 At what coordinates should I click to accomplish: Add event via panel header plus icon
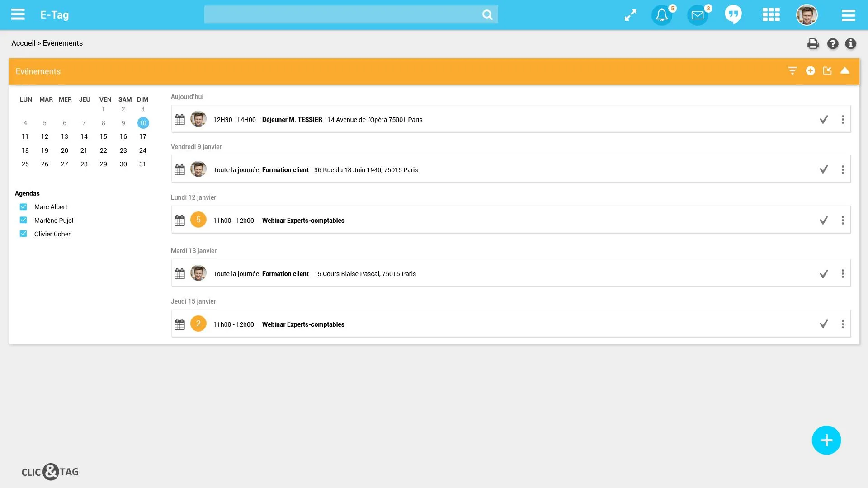[811, 71]
